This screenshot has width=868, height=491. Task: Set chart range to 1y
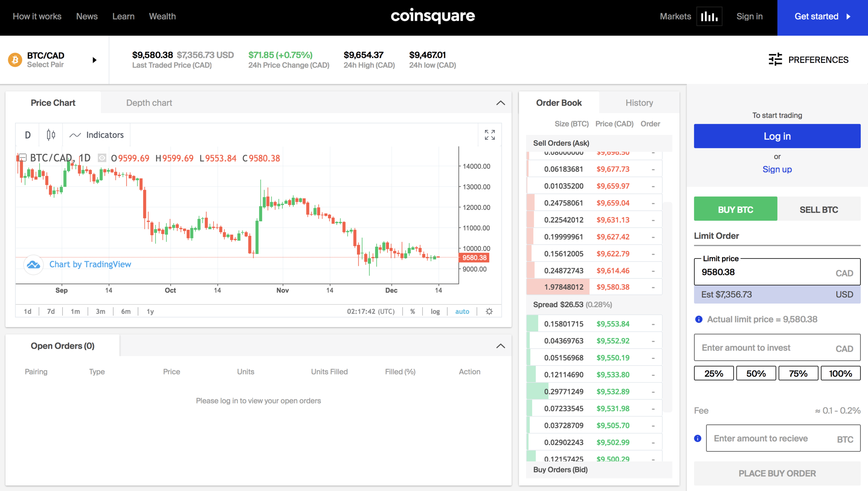pos(150,311)
